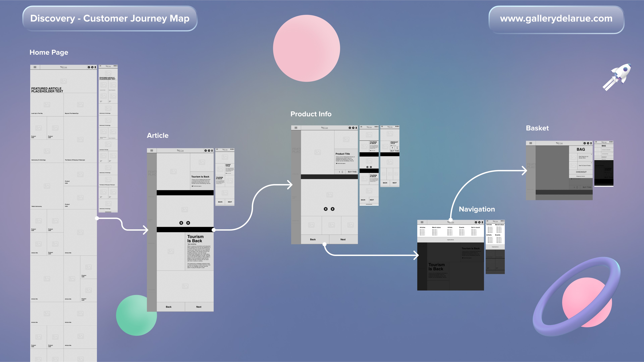Expand Technical specs under Product Title desktop
The image size is (644, 362).
click(x=341, y=163)
